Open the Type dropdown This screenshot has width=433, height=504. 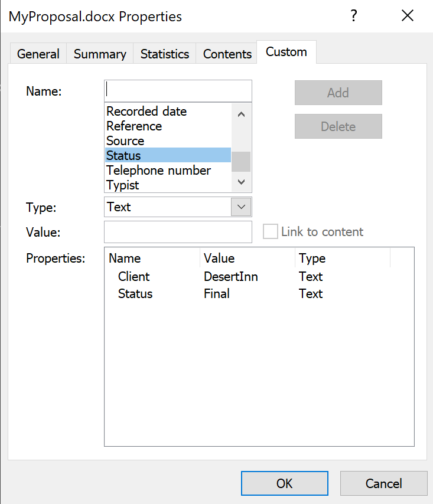[x=177, y=207]
